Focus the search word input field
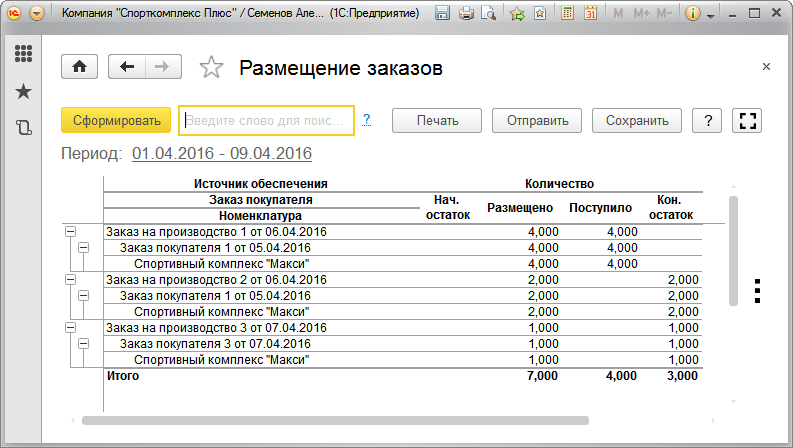This screenshot has width=793, height=448. point(266,120)
